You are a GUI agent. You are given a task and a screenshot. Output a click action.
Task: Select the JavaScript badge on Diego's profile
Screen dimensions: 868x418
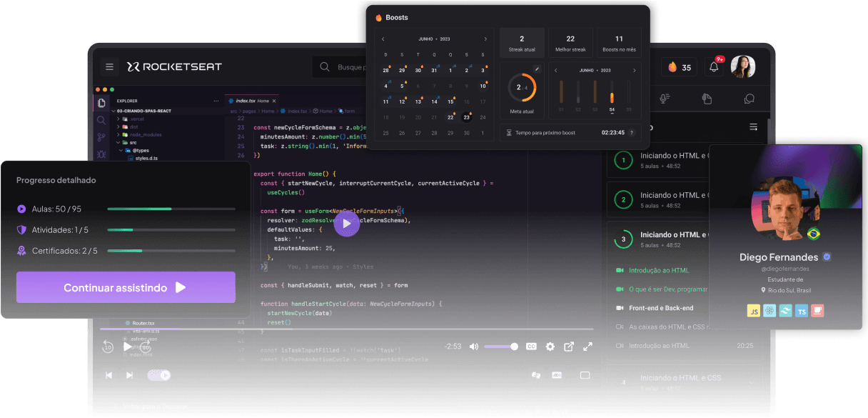(x=755, y=310)
